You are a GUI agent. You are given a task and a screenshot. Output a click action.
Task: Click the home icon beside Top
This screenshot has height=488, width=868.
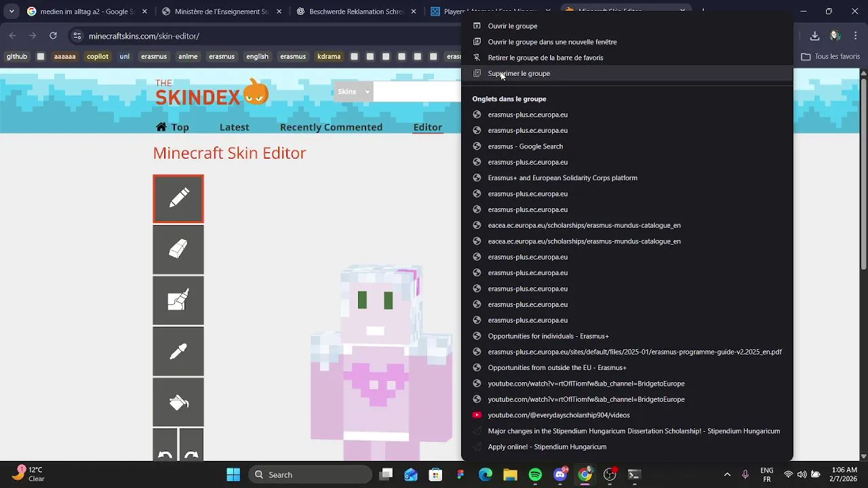point(161,127)
